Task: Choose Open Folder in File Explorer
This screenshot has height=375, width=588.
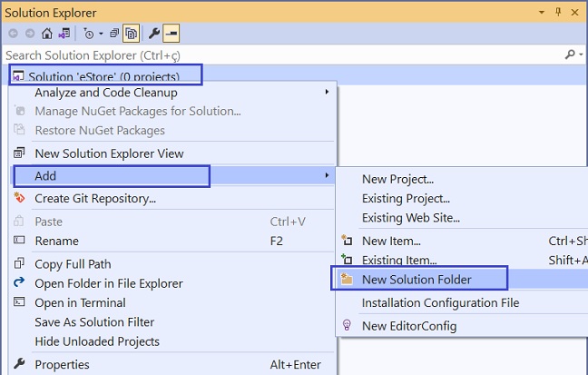Action: click(x=109, y=283)
